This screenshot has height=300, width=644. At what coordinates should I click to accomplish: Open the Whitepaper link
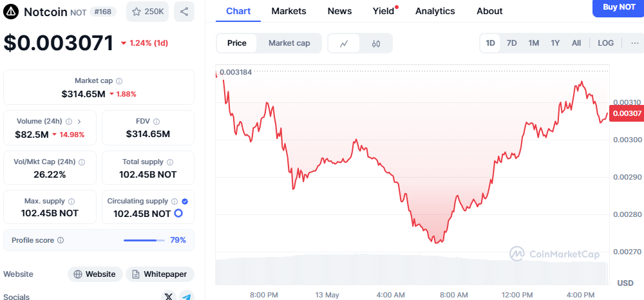[160, 274]
